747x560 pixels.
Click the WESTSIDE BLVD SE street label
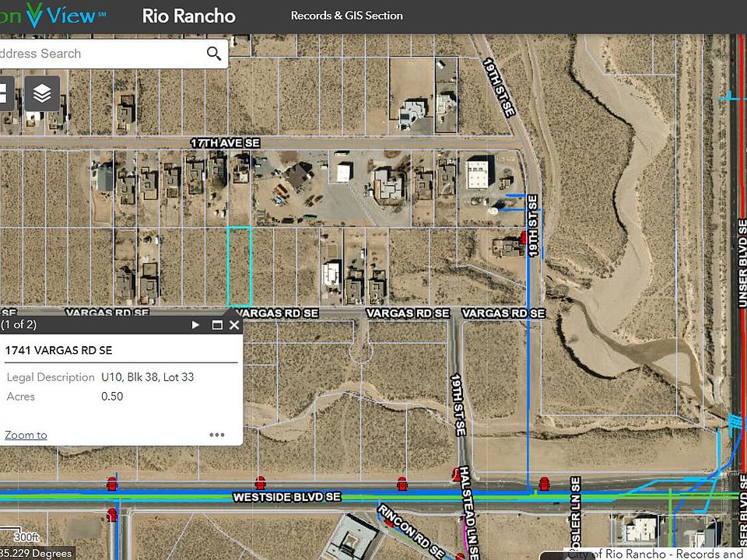287,497
